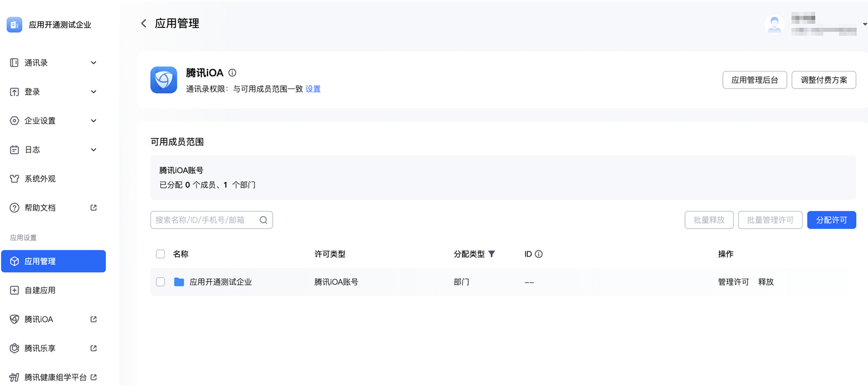Click the 腾讯iOA shield app logo

click(164, 80)
